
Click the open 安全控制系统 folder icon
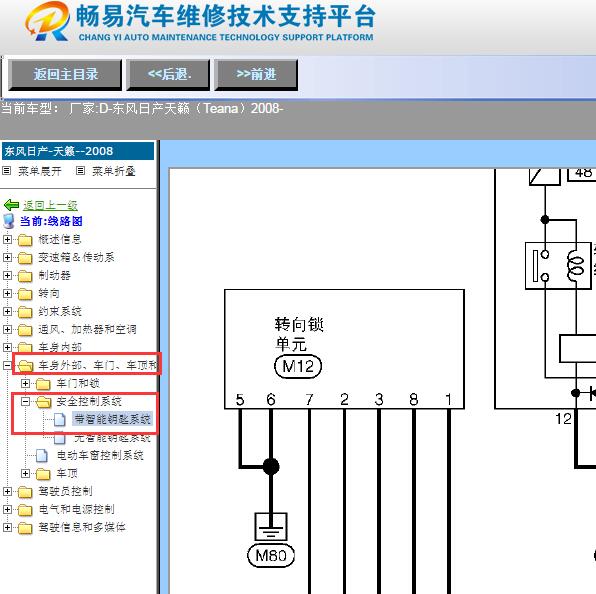[44, 402]
